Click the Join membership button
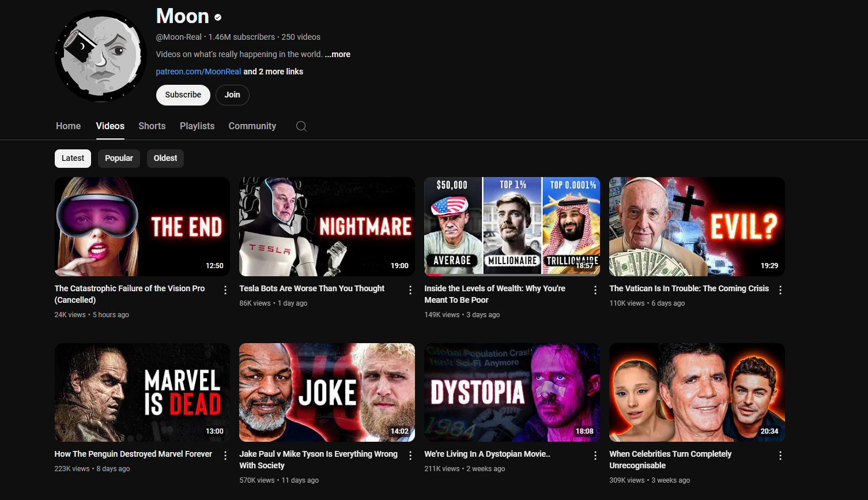The image size is (868, 500). click(x=232, y=95)
